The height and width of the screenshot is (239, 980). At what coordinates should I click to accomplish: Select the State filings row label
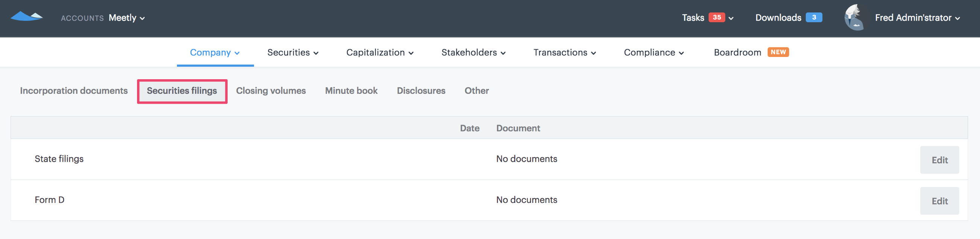point(59,159)
